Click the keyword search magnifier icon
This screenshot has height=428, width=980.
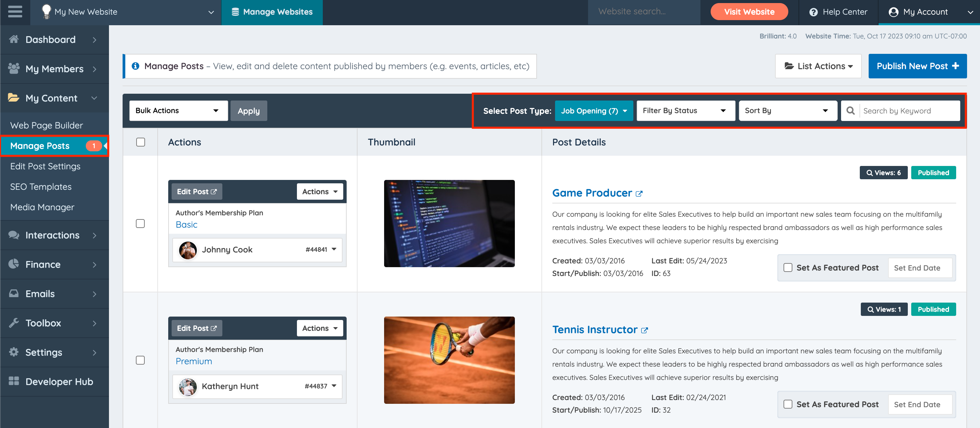coord(850,110)
